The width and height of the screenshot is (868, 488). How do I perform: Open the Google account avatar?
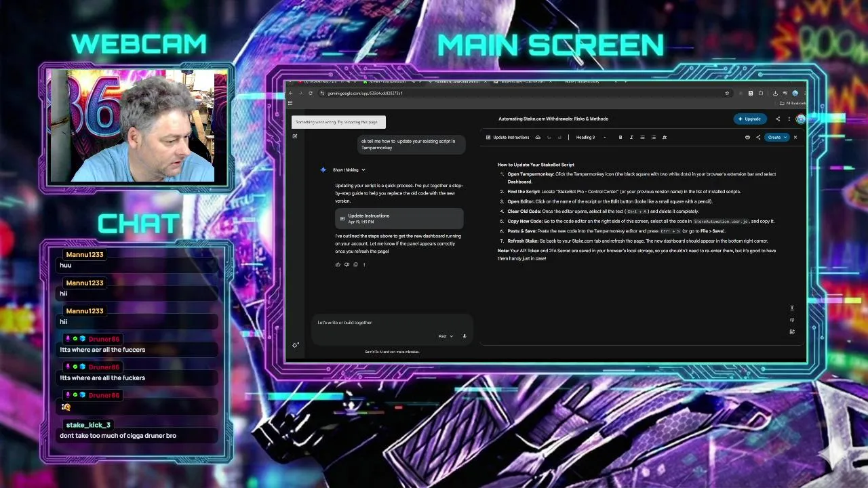[801, 119]
